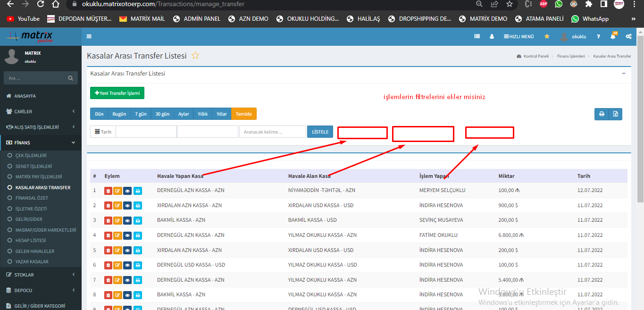Click the page vertical scrollbar
Viewport: 644px width, 310px height.
(640, 118)
